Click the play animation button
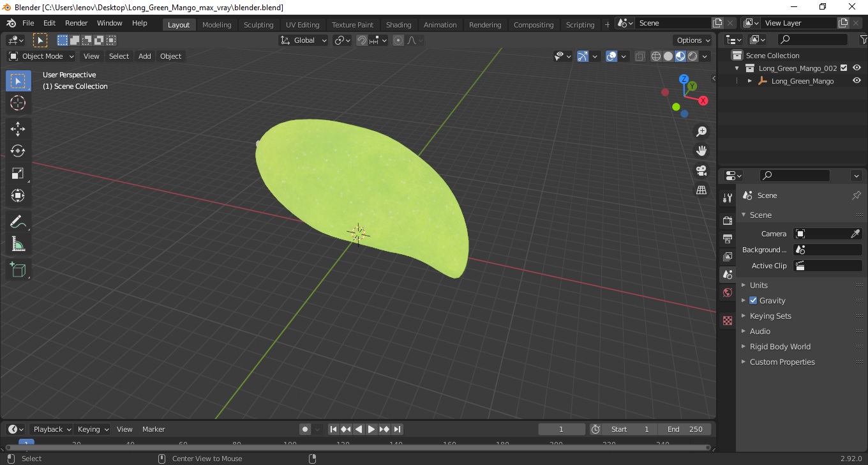This screenshot has width=868, height=465. [371, 429]
